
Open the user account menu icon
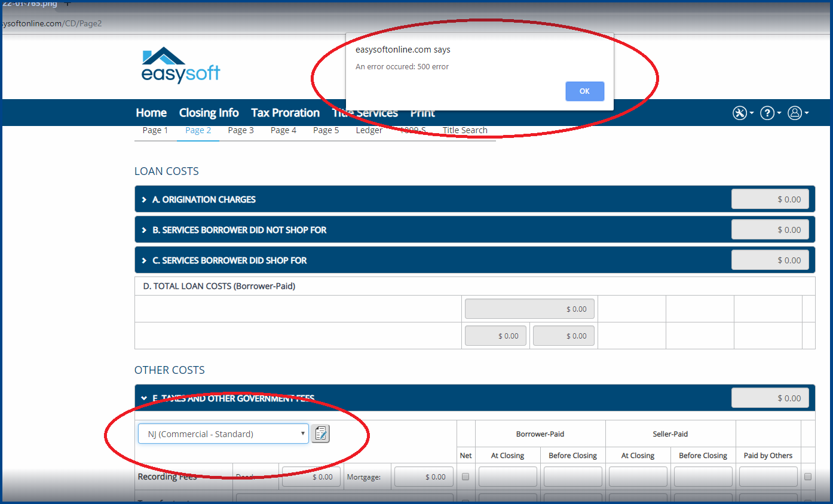798,113
